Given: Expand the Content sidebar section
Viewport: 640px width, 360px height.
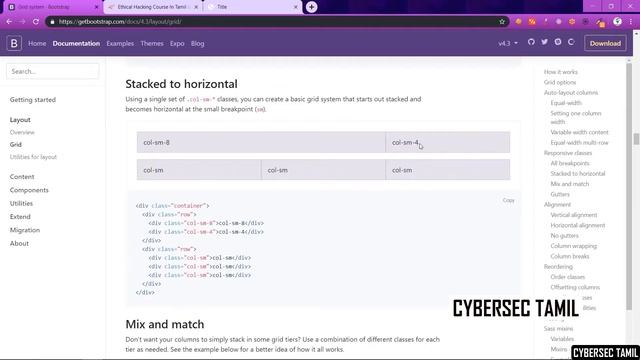Looking at the screenshot, I should pos(22,177).
